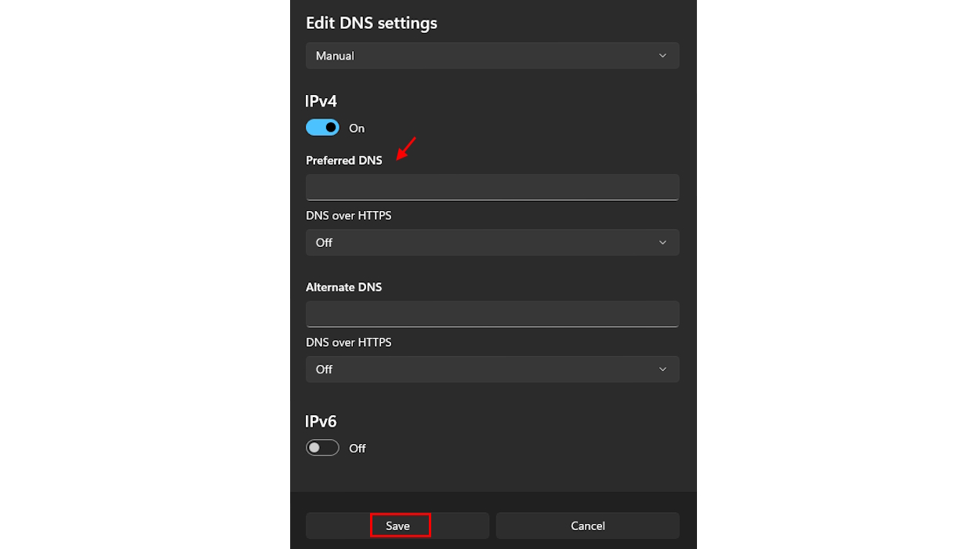This screenshot has height=549, width=980.
Task: Click the On label beside the IPv4 toggle
Action: [357, 127]
